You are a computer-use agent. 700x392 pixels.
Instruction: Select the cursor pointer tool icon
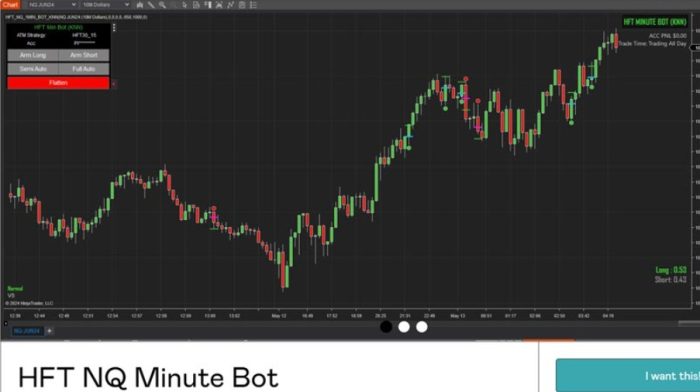[x=185, y=5]
